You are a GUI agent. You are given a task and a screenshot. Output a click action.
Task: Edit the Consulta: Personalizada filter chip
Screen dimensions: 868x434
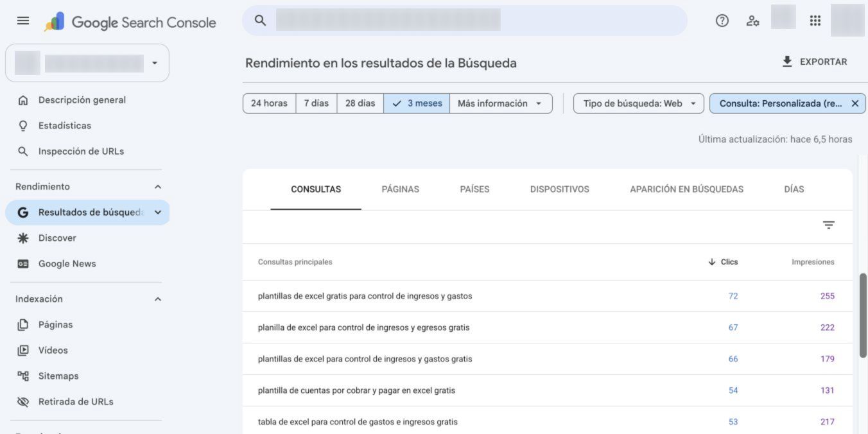[x=781, y=103]
